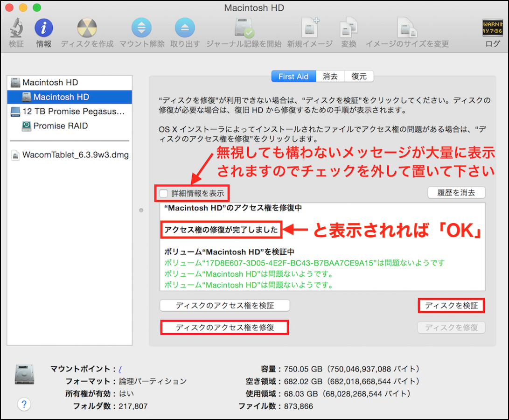Click the Unmount toolbar icon

coord(141,28)
